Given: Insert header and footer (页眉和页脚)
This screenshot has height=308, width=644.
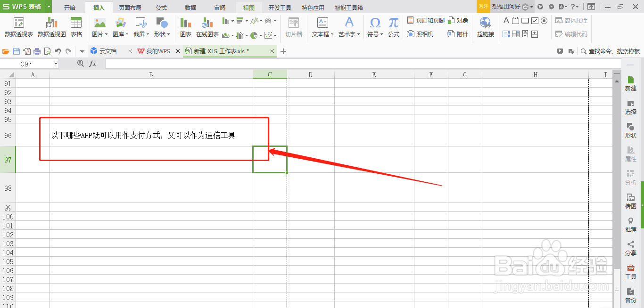Looking at the screenshot, I should coord(426,21).
